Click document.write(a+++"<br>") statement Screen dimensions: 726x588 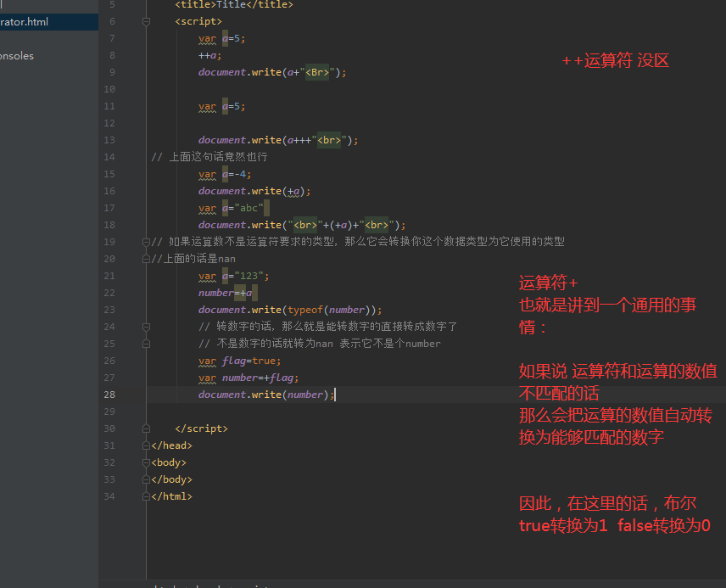[278, 140]
